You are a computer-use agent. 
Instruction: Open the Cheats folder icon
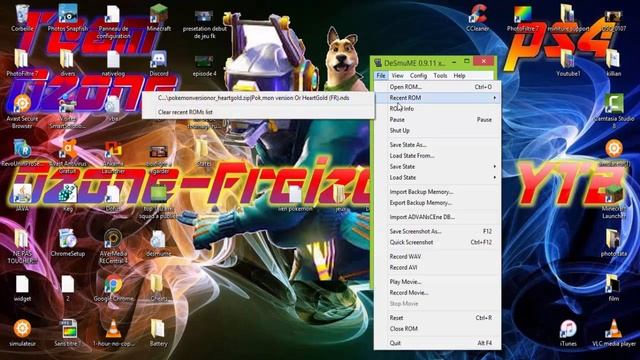(158, 288)
